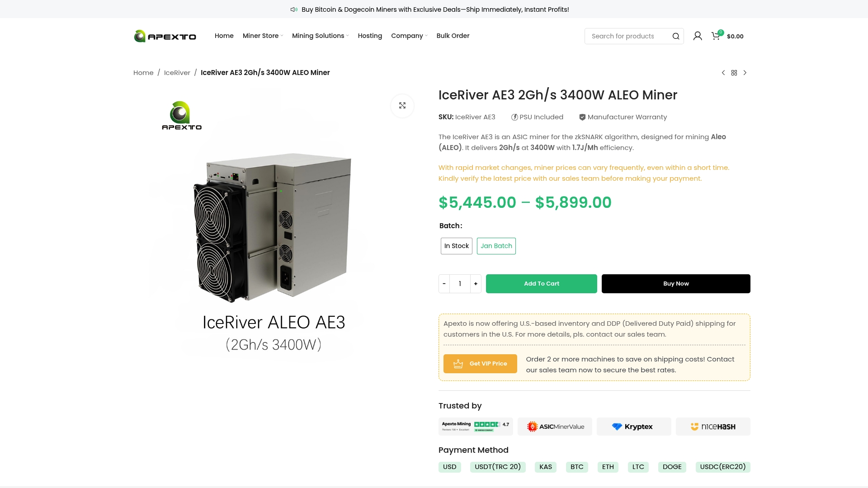
Task: Click the Bulk Order menu item
Action: 453,36
